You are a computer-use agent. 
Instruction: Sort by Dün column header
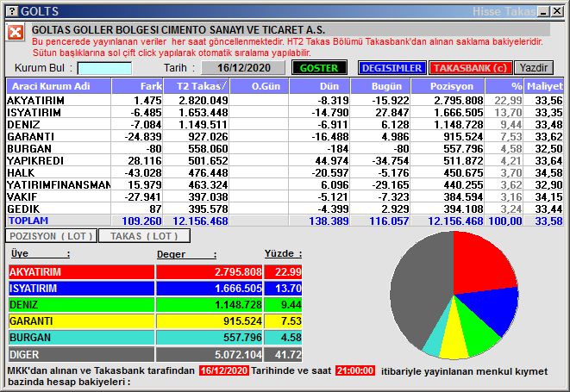point(320,86)
